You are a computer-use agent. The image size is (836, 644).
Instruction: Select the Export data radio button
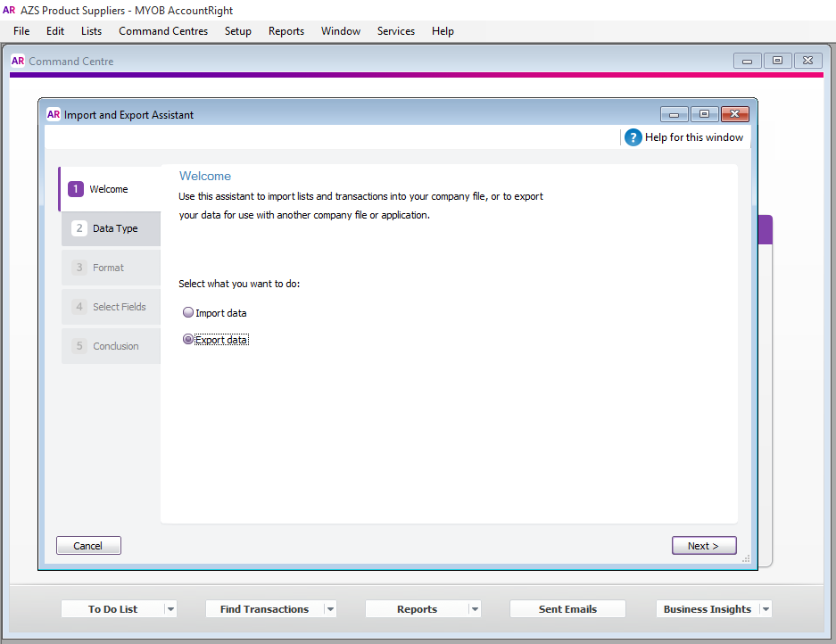[187, 339]
